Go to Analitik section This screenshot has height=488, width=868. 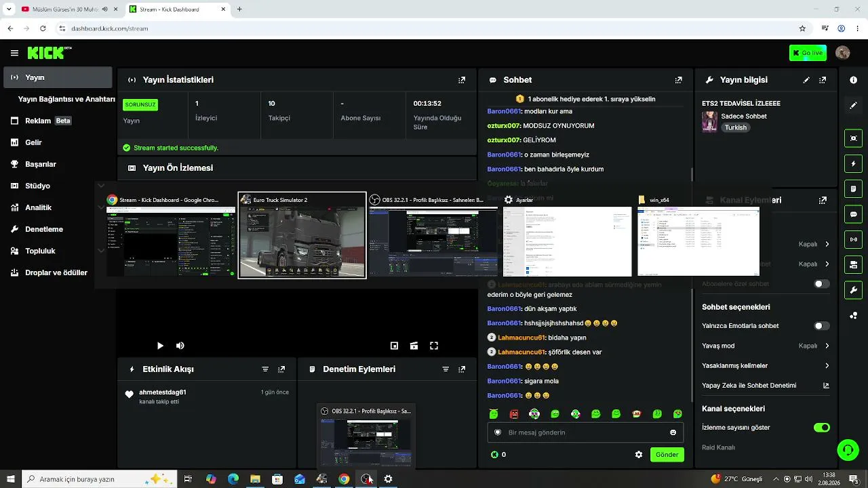tap(58, 207)
